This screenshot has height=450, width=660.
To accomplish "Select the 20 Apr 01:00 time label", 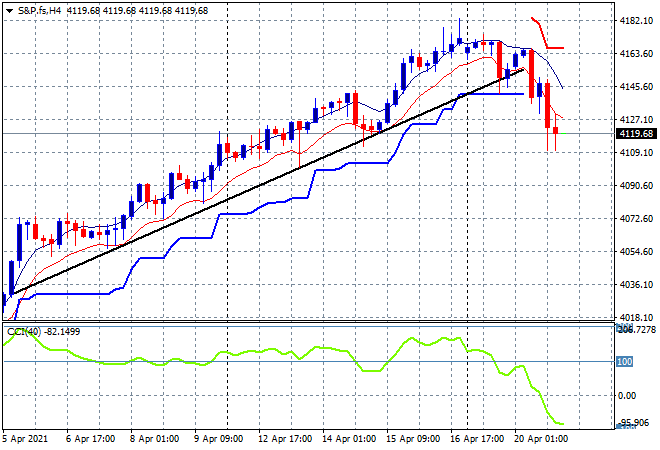I will click(x=541, y=439).
